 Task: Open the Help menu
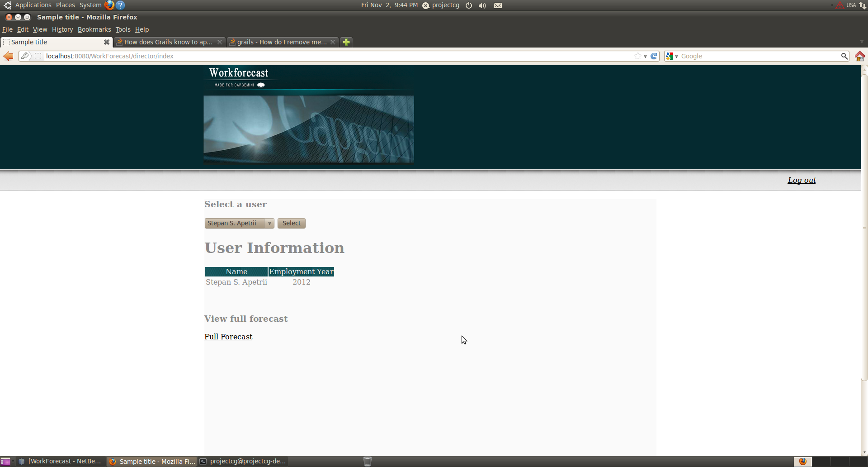[142, 29]
